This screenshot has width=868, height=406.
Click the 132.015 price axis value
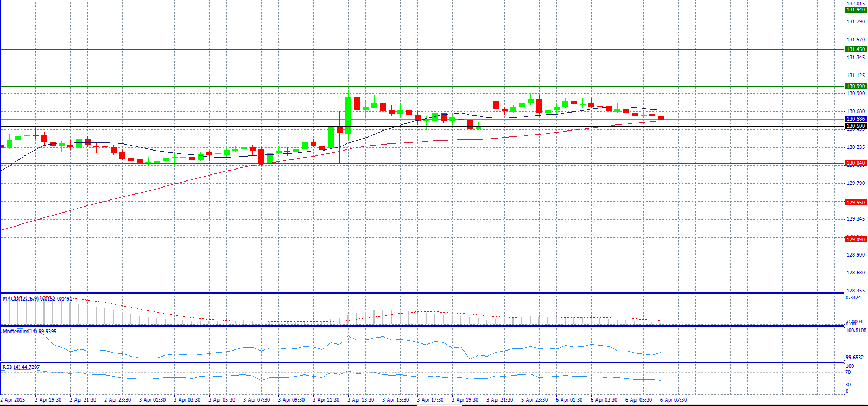pyautogui.click(x=856, y=4)
